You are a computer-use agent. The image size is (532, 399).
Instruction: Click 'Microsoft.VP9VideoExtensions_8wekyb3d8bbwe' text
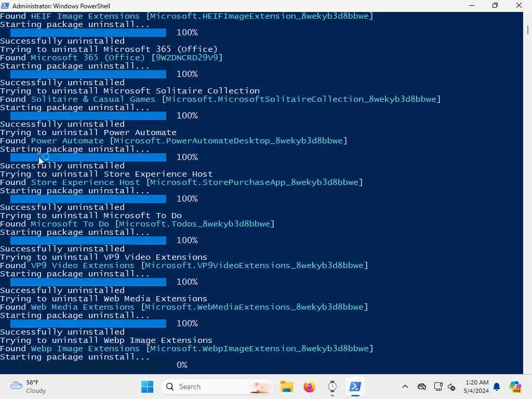point(255,265)
